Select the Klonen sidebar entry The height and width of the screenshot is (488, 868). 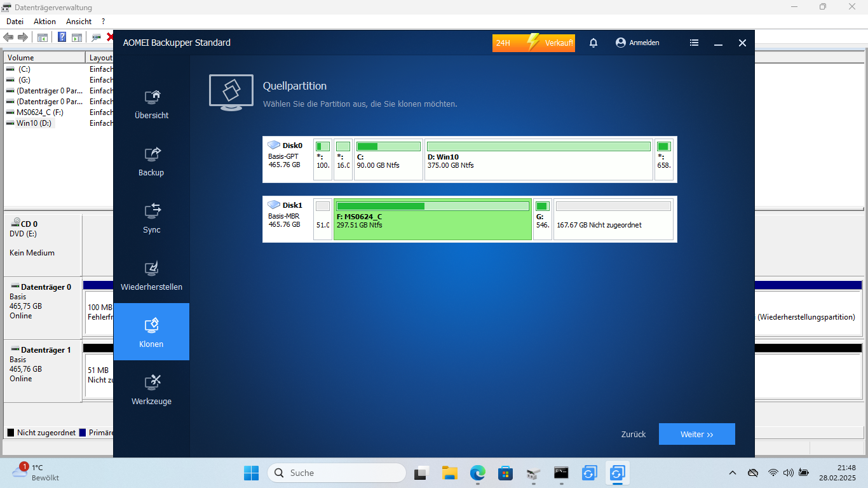click(151, 332)
